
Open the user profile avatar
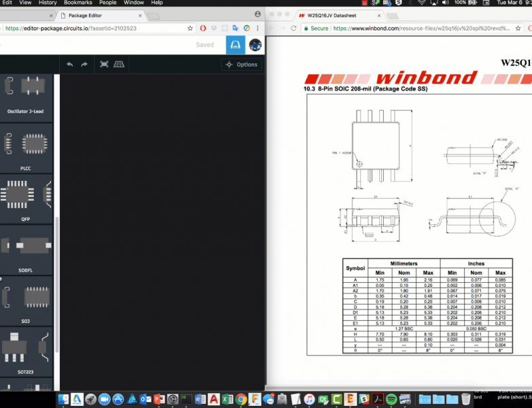(255, 45)
